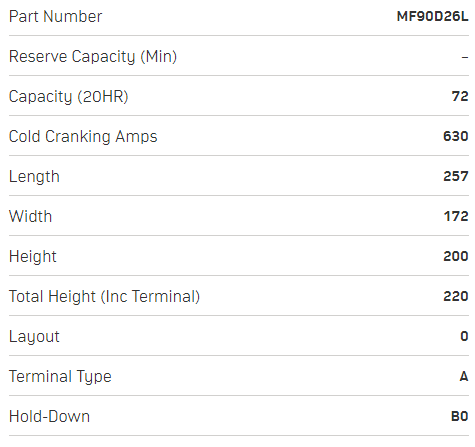Select the total height value 220
The width and height of the screenshot is (475, 447).
456,296
